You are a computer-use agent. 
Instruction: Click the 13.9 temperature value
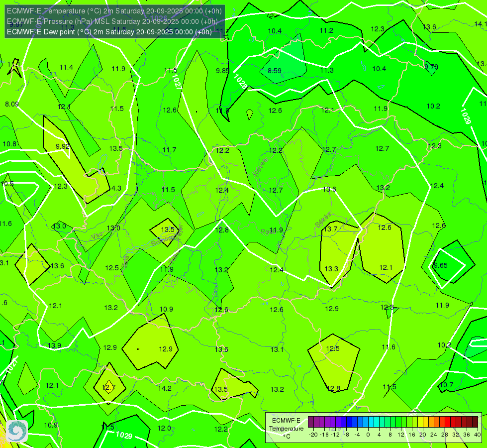click(x=54, y=346)
